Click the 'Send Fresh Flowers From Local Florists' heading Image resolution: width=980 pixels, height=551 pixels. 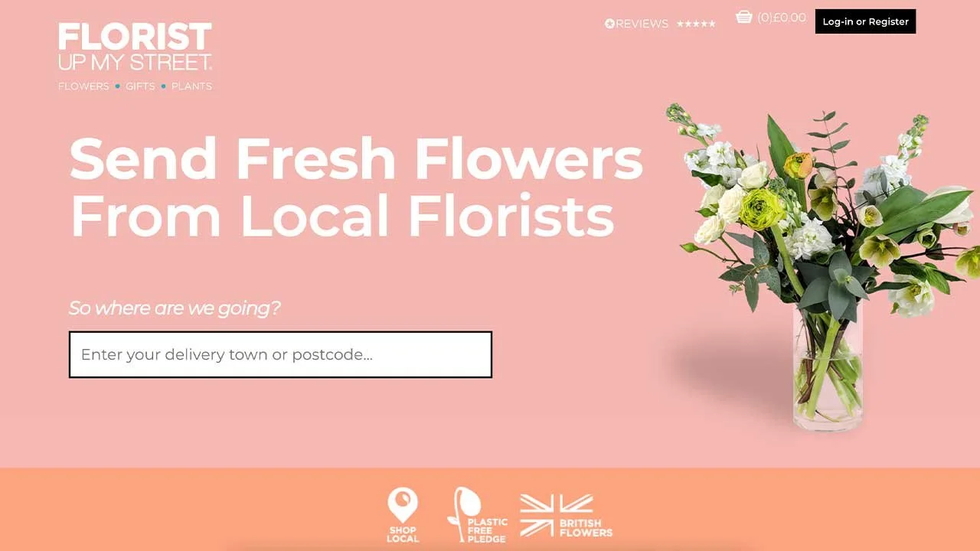tap(356, 187)
